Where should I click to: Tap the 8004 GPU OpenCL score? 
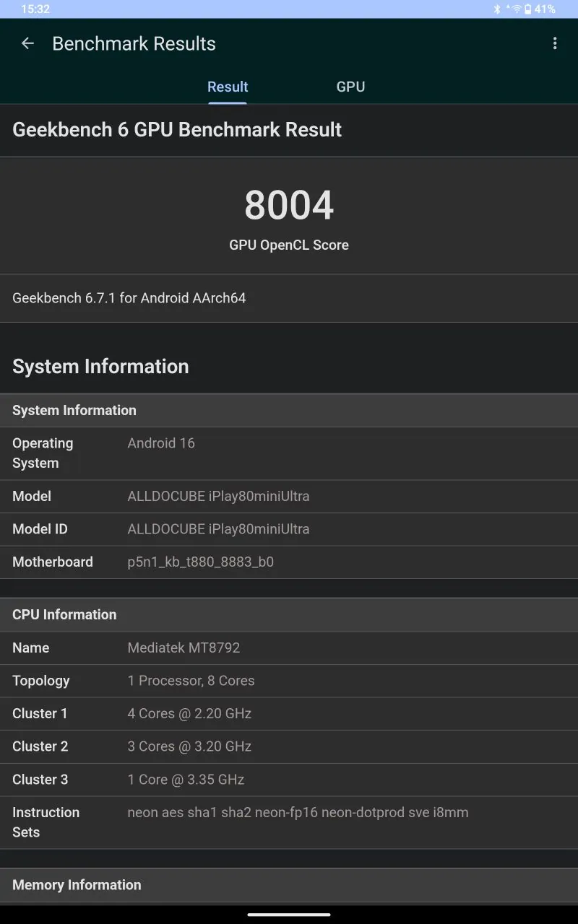pyautogui.click(x=289, y=206)
